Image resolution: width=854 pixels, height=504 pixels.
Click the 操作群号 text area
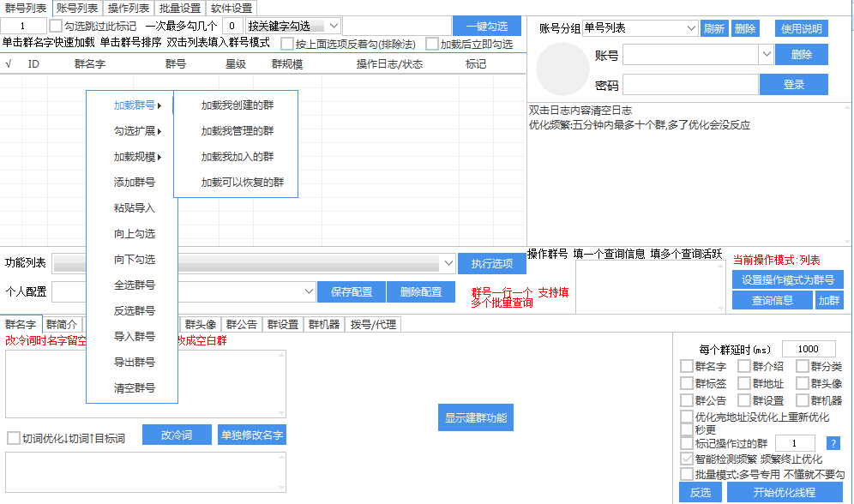(x=650, y=287)
